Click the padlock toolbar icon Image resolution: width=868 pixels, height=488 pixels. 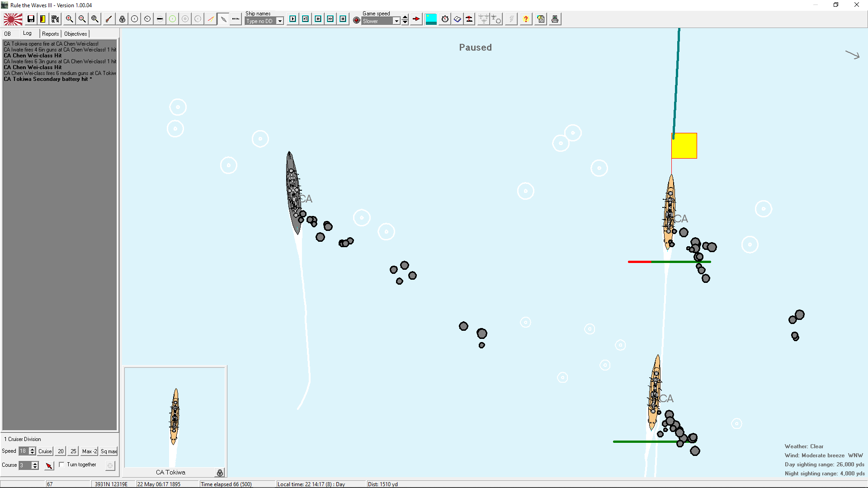tap(122, 19)
